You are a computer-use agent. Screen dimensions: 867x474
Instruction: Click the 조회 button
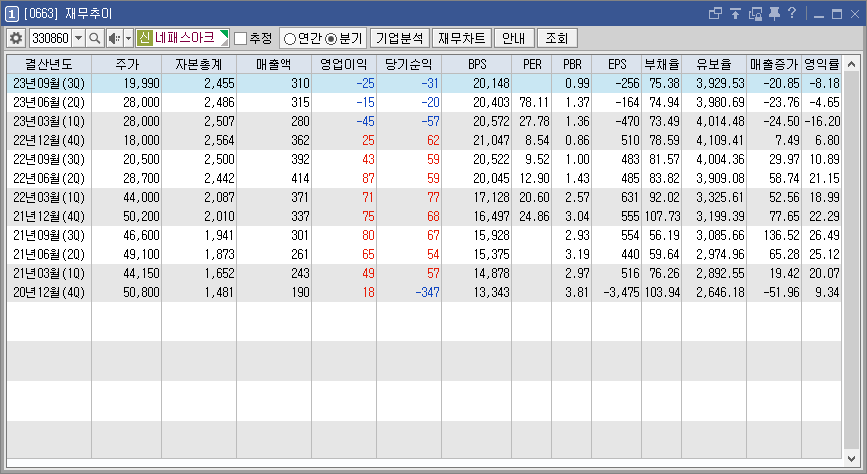click(557, 38)
